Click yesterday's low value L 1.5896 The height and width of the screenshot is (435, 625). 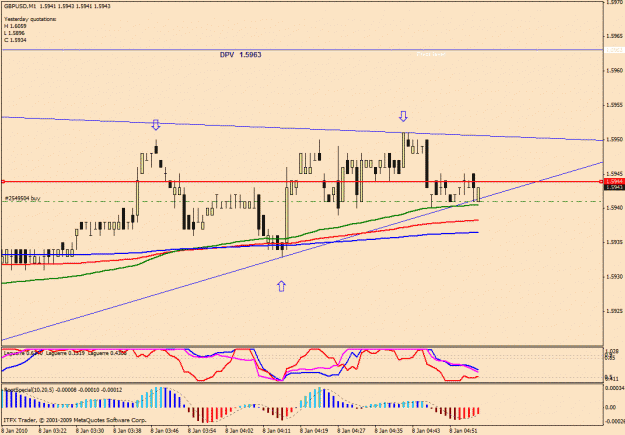(x=15, y=33)
